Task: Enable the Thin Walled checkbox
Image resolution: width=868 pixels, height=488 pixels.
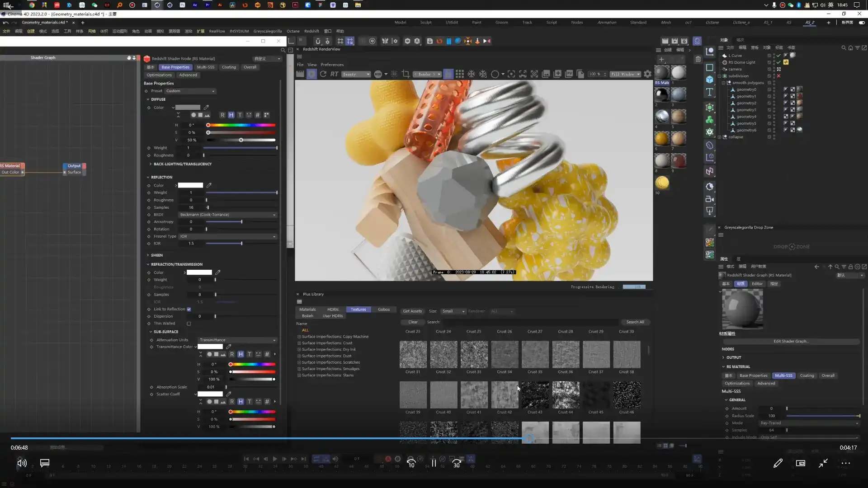Action: [189, 324]
